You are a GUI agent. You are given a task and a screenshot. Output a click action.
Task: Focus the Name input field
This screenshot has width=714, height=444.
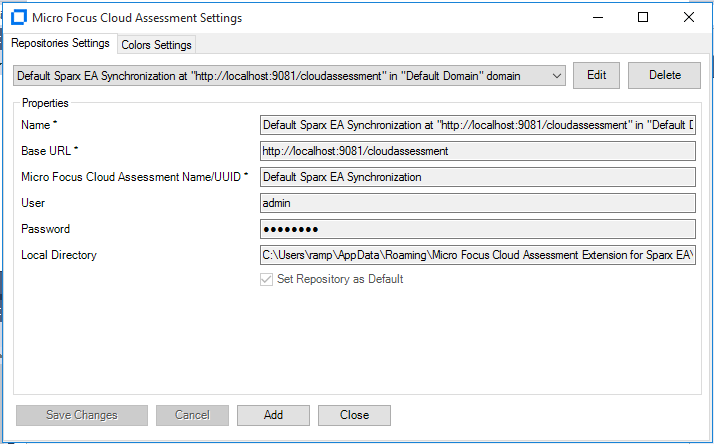pos(478,125)
